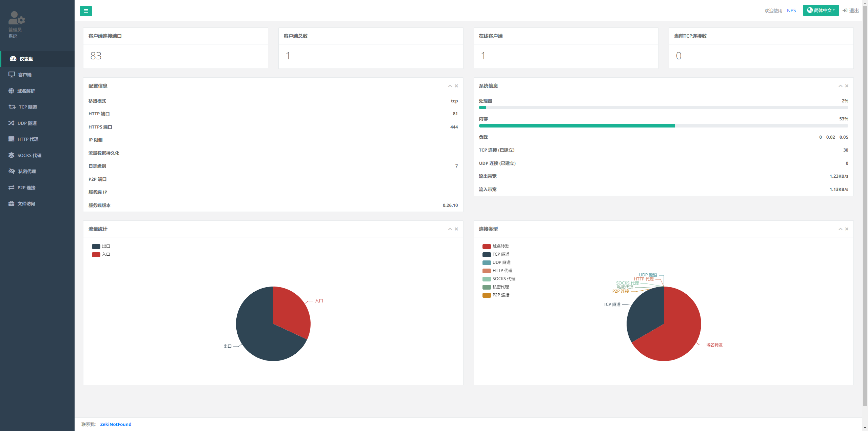Image resolution: width=868 pixels, height=431 pixels.
Task: Click the 流入带宽 value 1.13KB/s
Action: point(839,189)
